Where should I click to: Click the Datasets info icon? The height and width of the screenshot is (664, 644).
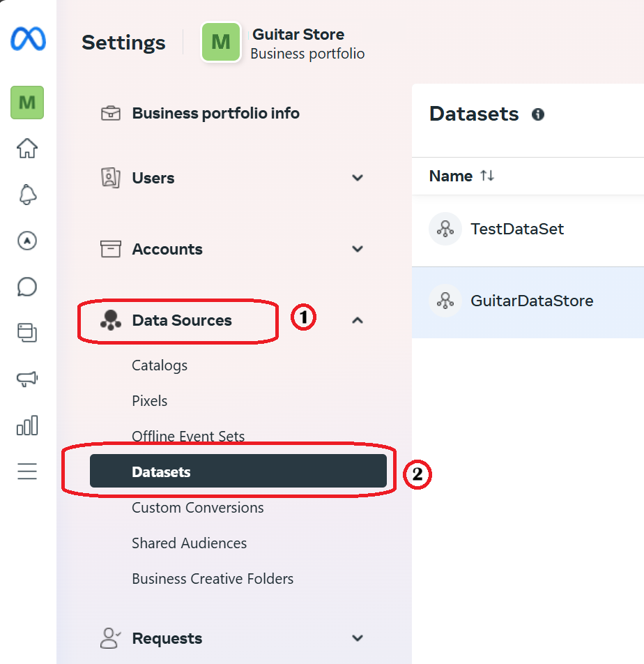(x=538, y=114)
